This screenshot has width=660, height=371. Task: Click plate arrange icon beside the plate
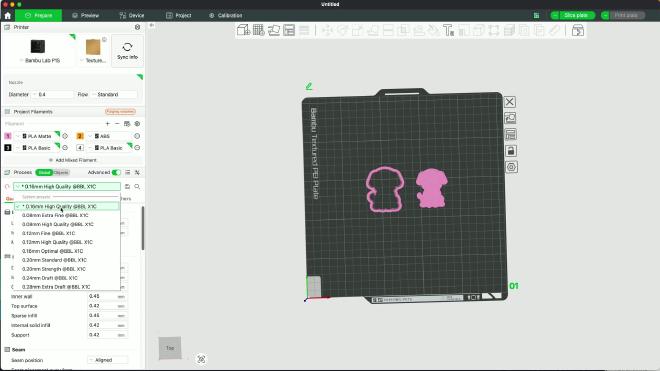point(511,135)
